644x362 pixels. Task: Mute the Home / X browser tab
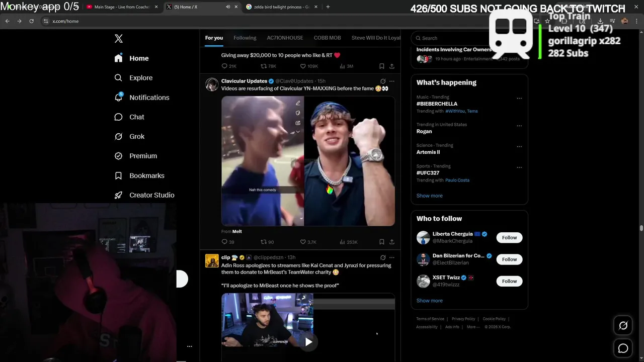[x=228, y=7]
